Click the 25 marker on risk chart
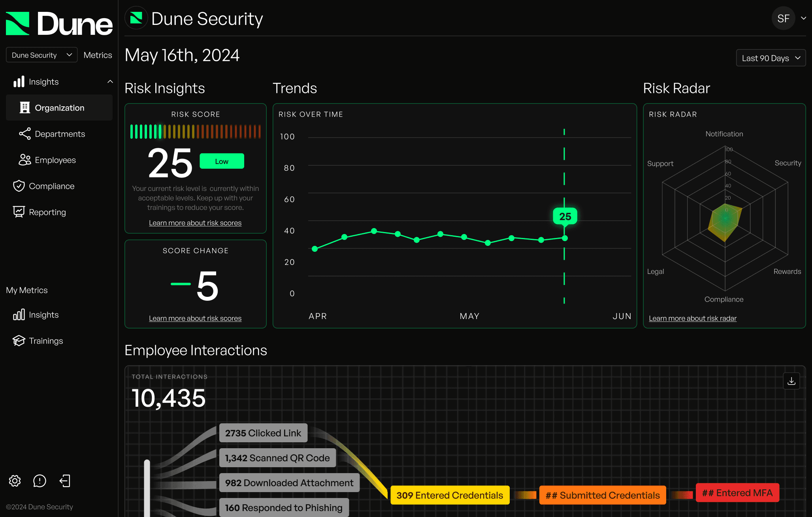Screen dimensions: 812x517 click(565, 216)
